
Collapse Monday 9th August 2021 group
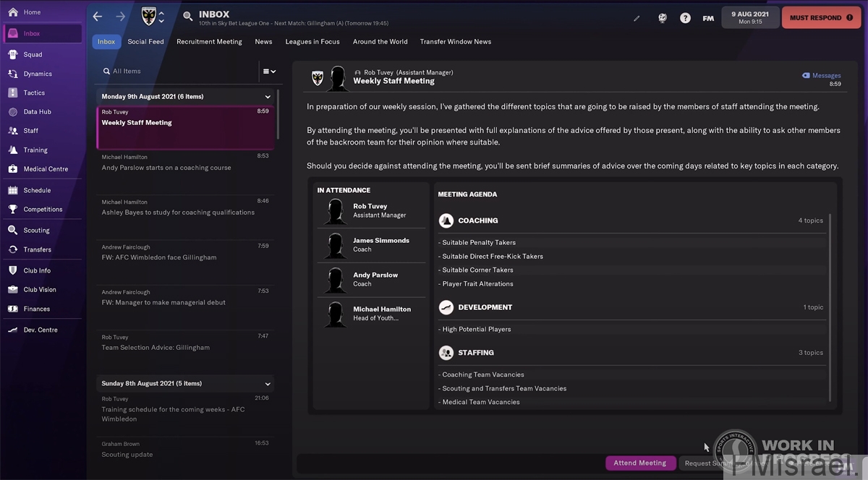268,97
